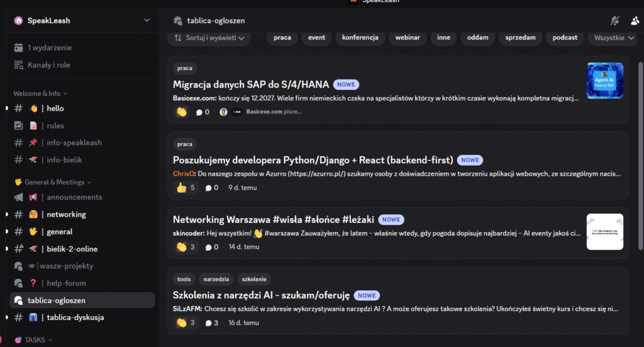644x347 pixels.
Task: Open post Poszukujemy developera Python/Django + React
Action: pyautogui.click(x=313, y=160)
